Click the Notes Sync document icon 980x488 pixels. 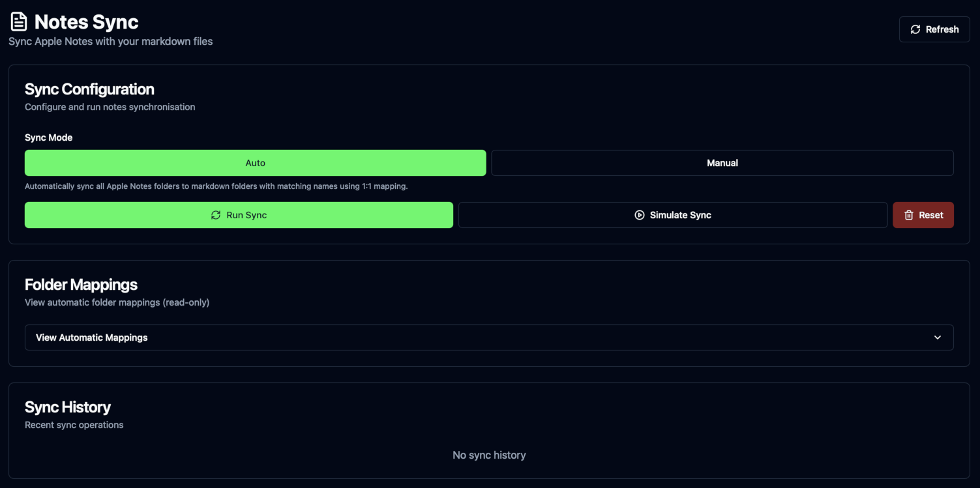click(18, 20)
